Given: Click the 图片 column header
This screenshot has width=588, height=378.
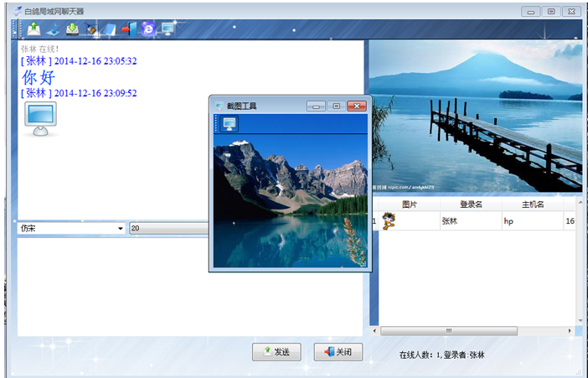Looking at the screenshot, I should pos(409,205).
